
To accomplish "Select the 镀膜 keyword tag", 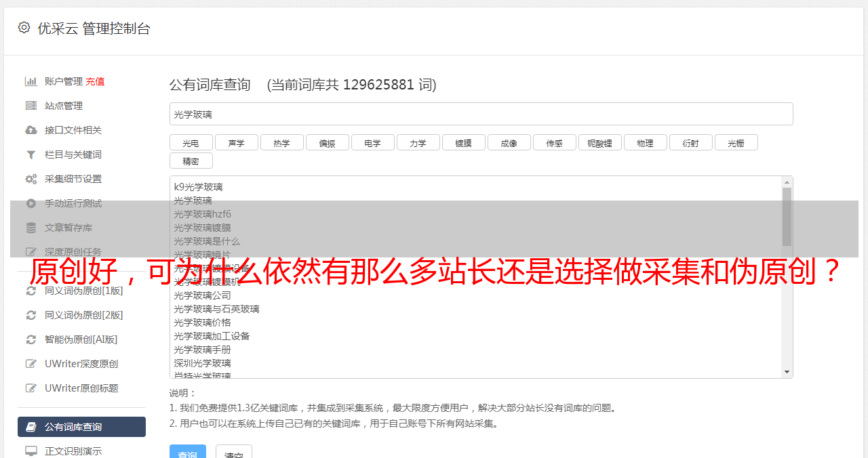I will click(x=463, y=142).
